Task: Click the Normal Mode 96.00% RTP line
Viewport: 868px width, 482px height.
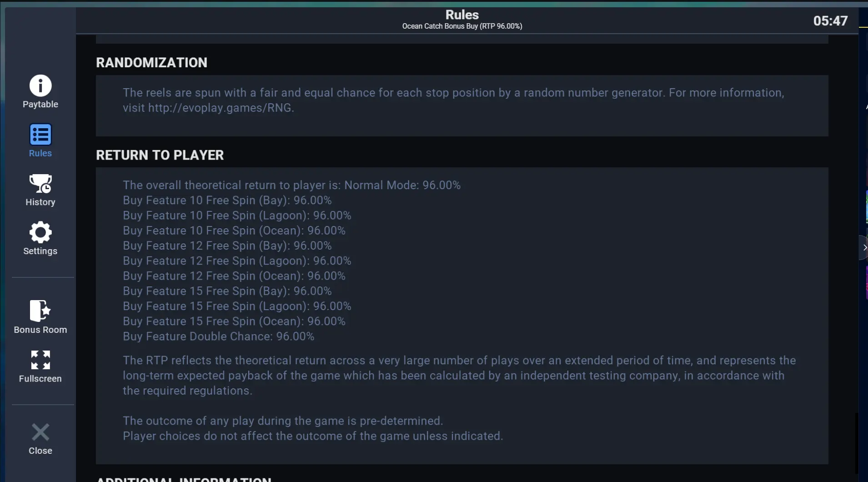Action: (x=291, y=185)
